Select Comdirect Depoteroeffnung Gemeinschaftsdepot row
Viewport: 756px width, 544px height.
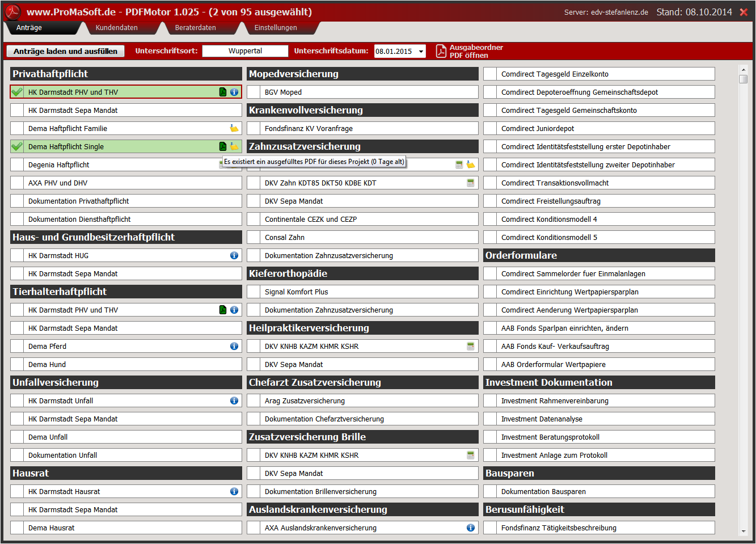pos(599,92)
